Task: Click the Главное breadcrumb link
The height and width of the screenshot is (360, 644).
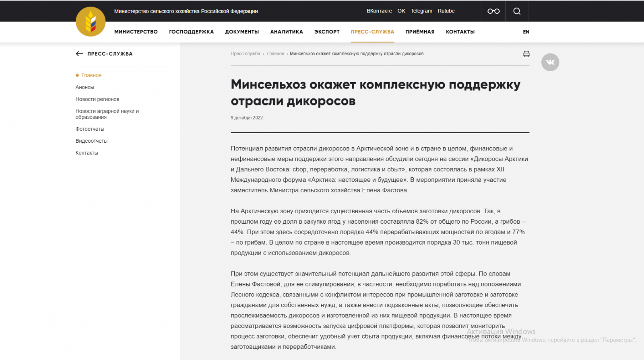Action: point(275,54)
